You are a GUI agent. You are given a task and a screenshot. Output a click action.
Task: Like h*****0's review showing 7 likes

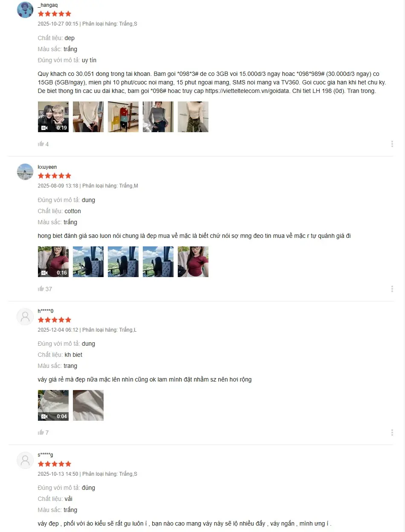click(41, 432)
